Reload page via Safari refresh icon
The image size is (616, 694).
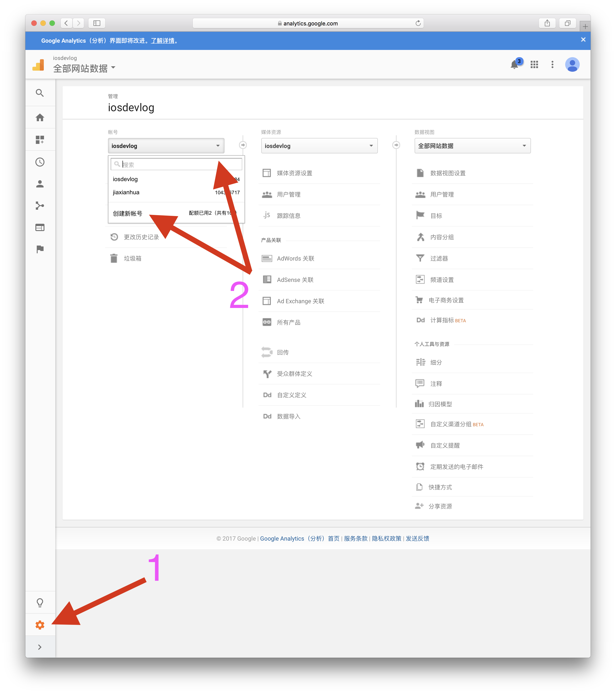[418, 23]
